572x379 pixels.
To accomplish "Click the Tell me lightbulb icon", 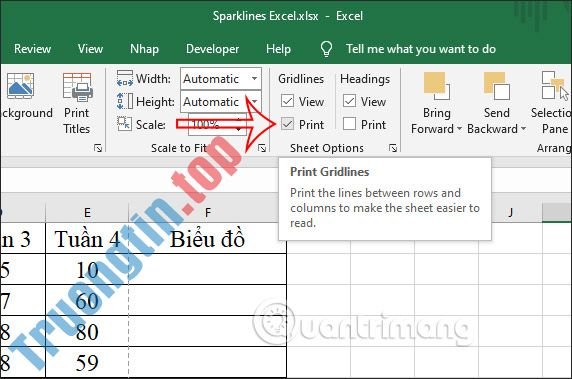I will [326, 49].
